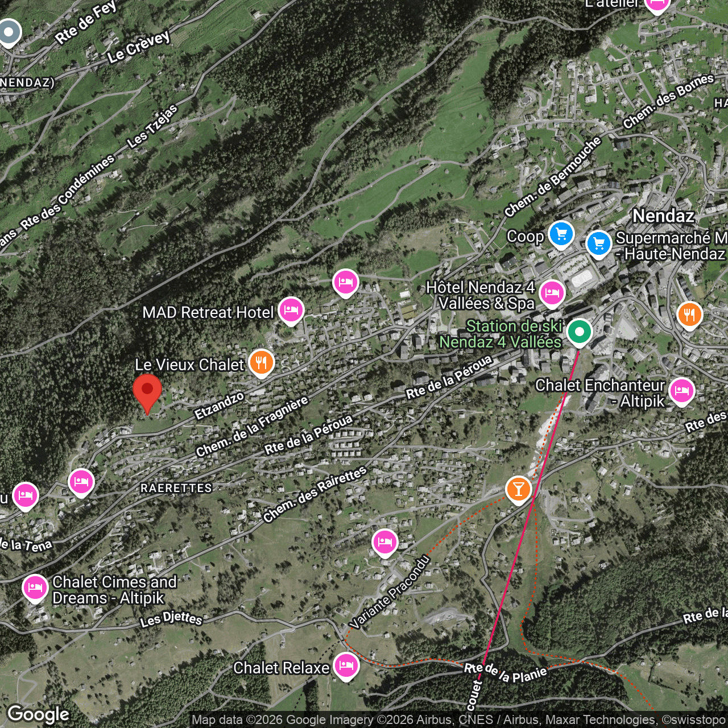Image resolution: width=728 pixels, height=728 pixels.
Task: Select the green ski station marker
Action: click(x=580, y=332)
